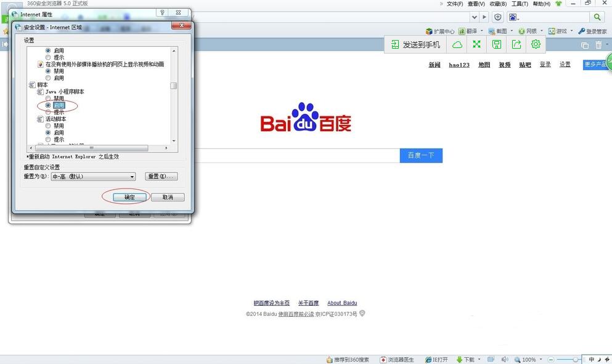
Task: Click the Baidu paw search engine icon
Action: coord(513,17)
